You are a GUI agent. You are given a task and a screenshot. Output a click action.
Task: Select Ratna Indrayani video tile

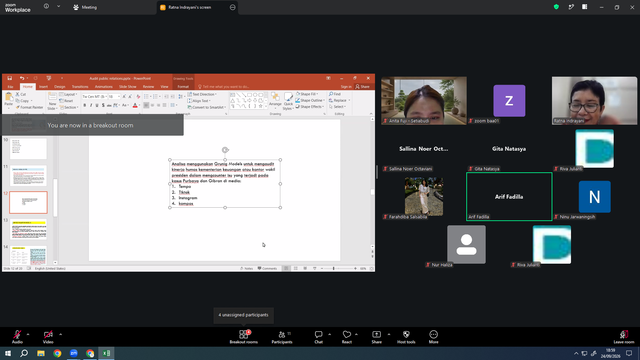click(594, 101)
